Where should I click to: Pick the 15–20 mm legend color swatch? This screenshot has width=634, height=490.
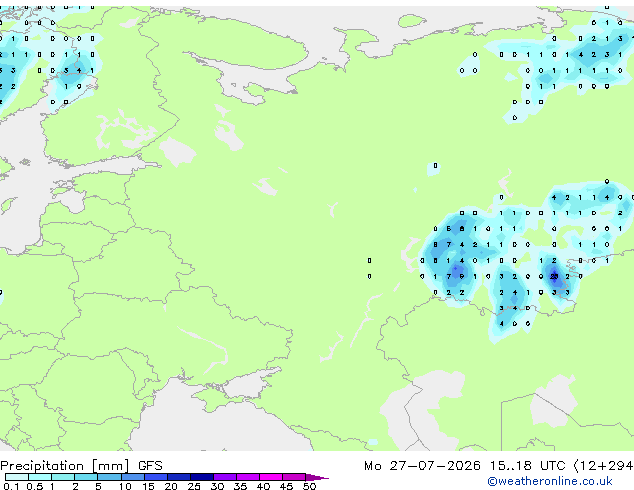coord(155,477)
